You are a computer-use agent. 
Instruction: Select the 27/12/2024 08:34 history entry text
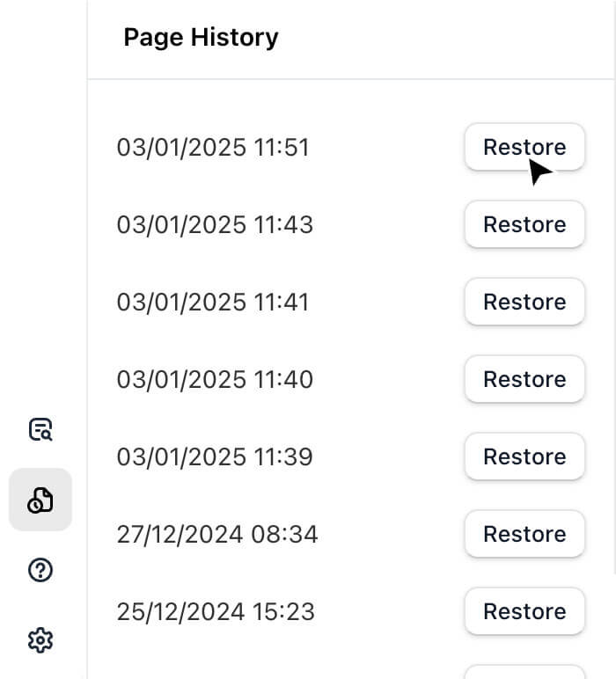(x=217, y=534)
